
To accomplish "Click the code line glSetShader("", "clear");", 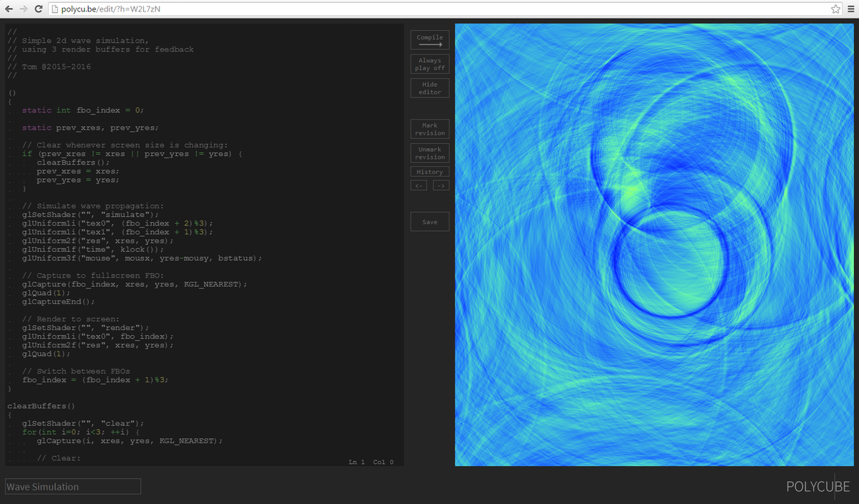I will tap(83, 423).
